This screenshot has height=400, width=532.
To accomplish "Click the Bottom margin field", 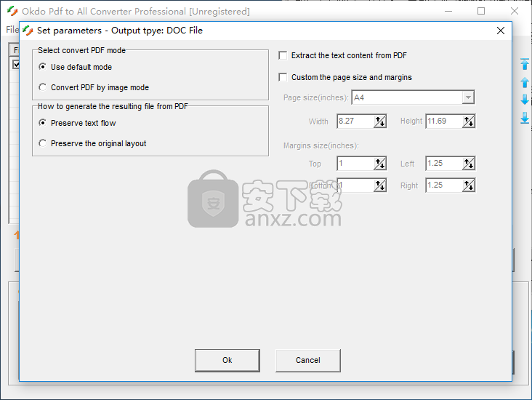I will [355, 185].
